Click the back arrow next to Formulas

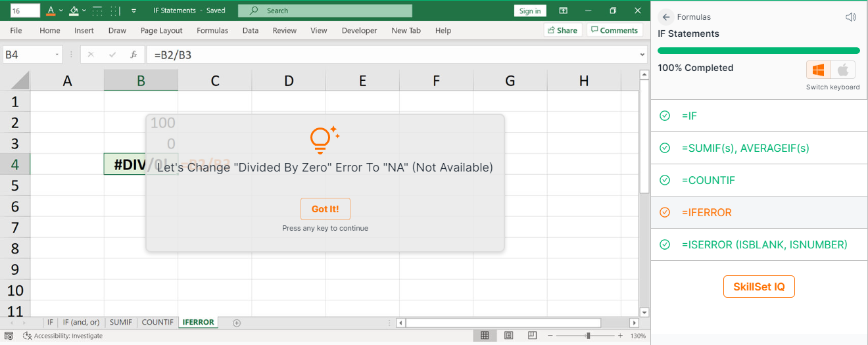pos(666,17)
